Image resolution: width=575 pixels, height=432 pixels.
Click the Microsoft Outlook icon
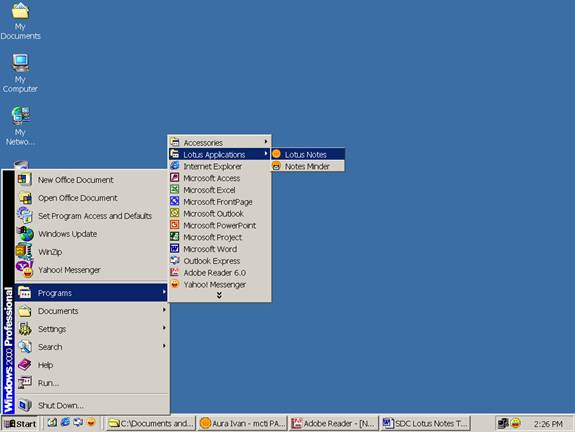click(175, 213)
